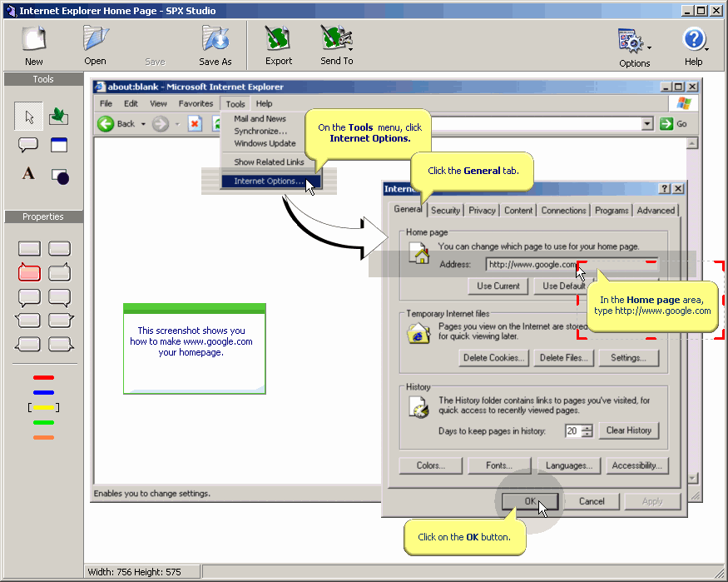Select the arrow pointer tool
This screenshot has width=728, height=582.
click(29, 116)
